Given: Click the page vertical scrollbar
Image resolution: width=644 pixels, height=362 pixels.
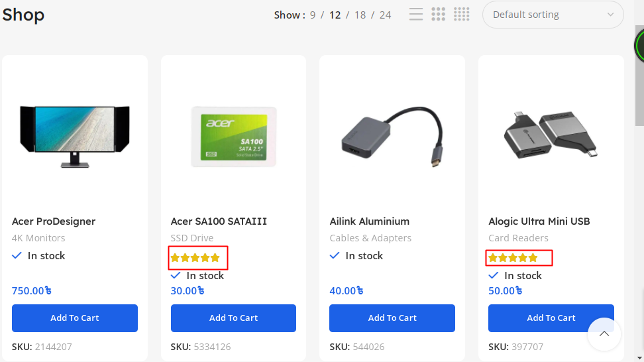Looking at the screenshot, I should 640,199.
